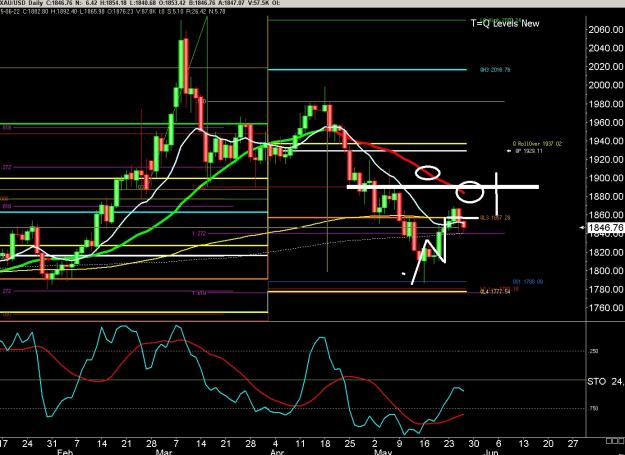The width and height of the screenshot is (625, 455).
Task: Click the 1820.00 price axis label
Action: [605, 252]
